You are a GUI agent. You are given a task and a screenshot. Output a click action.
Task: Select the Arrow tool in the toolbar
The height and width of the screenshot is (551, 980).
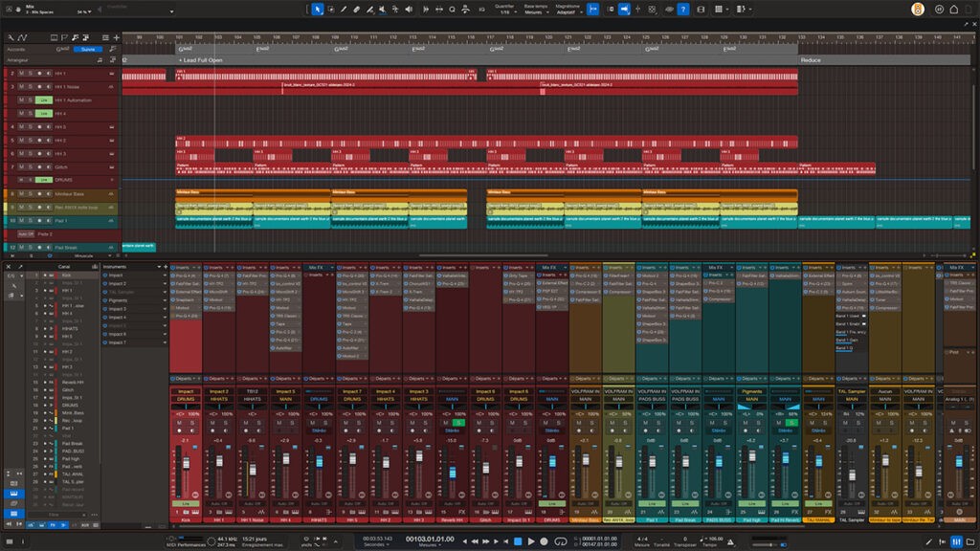click(x=319, y=9)
